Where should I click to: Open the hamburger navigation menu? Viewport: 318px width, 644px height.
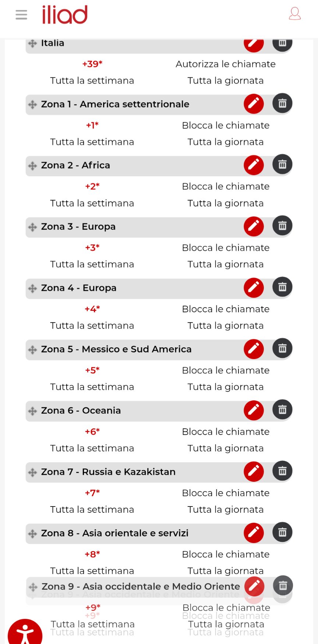[21, 15]
